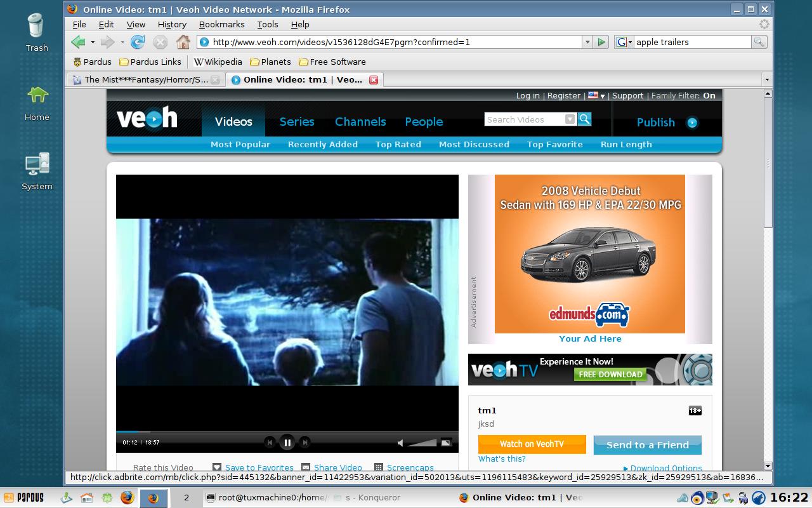The height and width of the screenshot is (508, 812).
Task: Open the Edit menu
Action: (x=106, y=24)
